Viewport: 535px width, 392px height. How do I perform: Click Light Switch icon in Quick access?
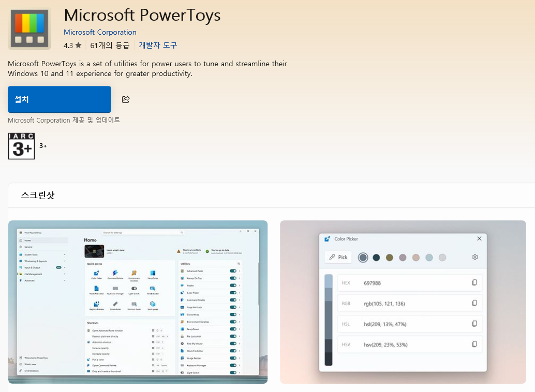point(134,289)
